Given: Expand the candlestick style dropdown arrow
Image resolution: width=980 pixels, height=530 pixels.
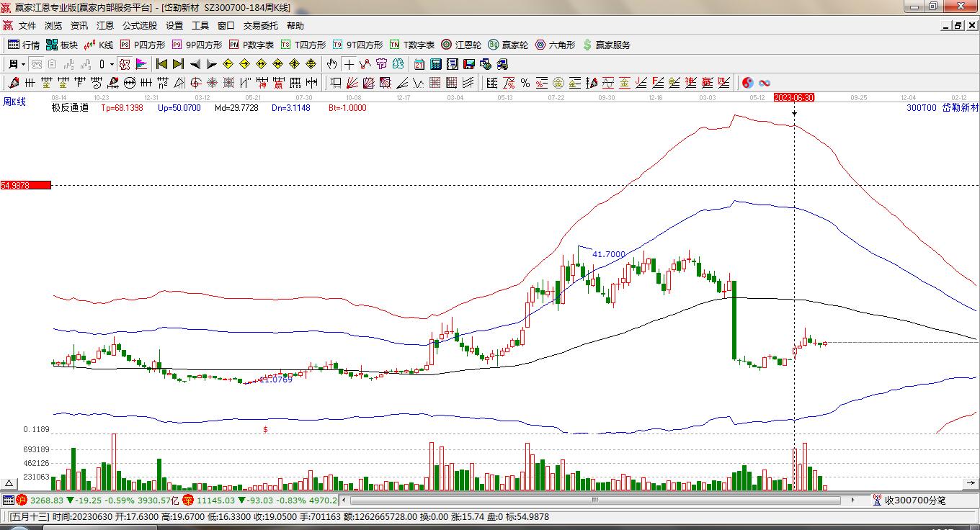Looking at the screenshot, I should coord(112,64).
